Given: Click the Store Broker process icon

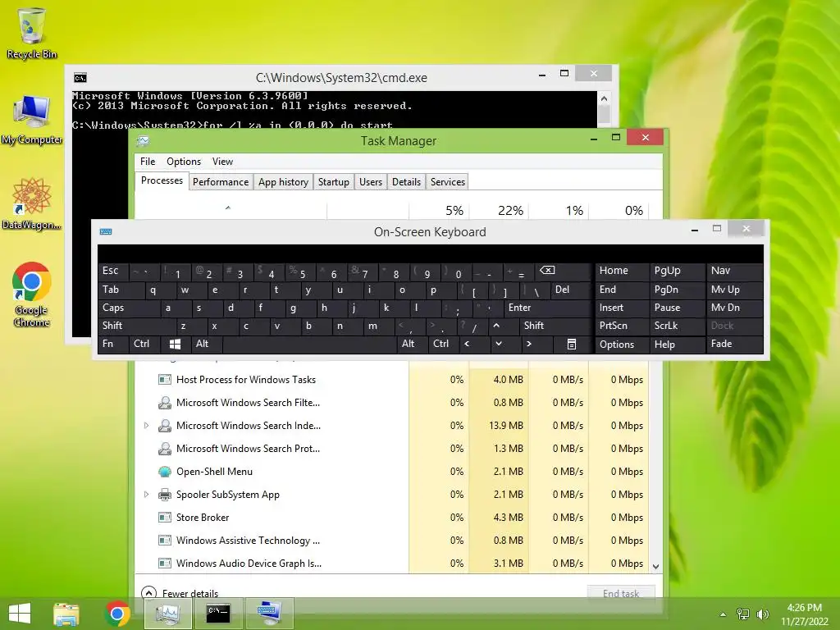Looking at the screenshot, I should pyautogui.click(x=164, y=518).
